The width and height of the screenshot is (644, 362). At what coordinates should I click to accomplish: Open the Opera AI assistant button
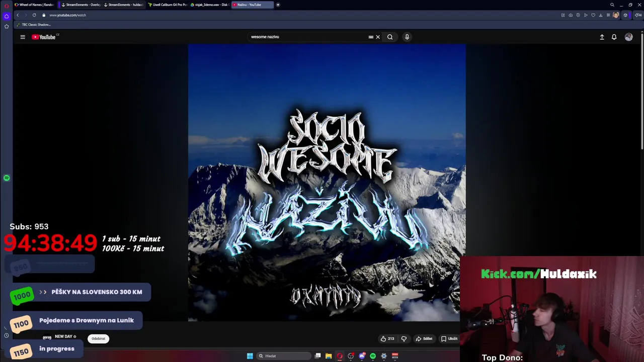638,15
